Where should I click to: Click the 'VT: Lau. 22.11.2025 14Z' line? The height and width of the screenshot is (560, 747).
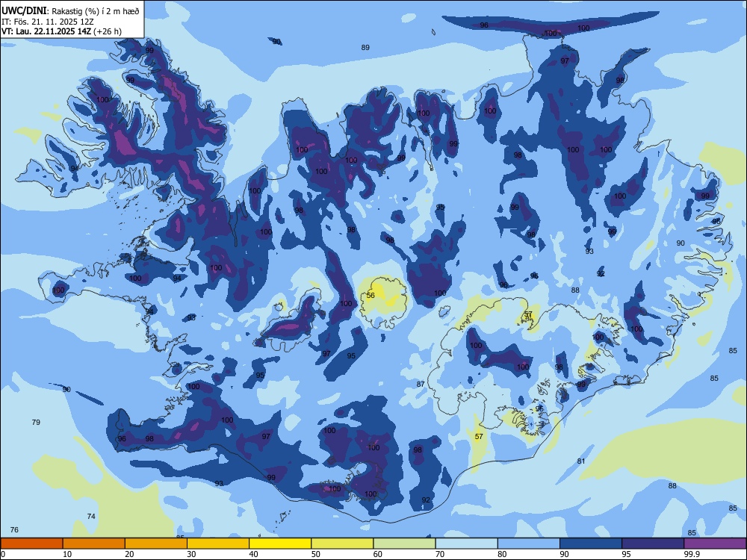46,31
